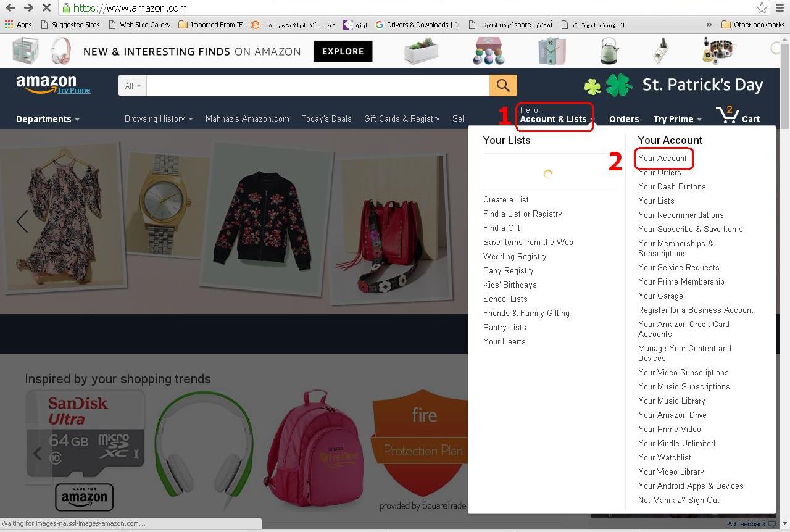Expand the All search category dropdown

coord(133,86)
